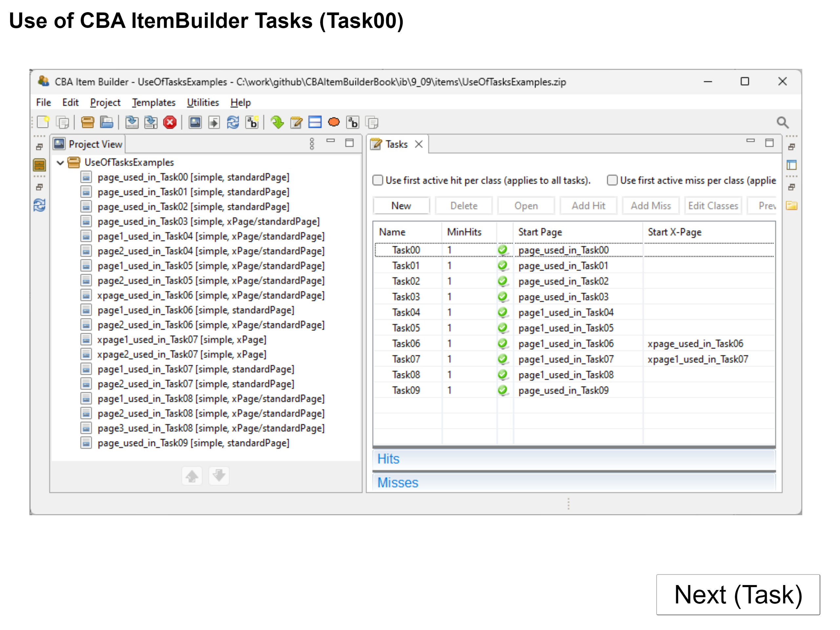Click the New task button
Screen dimensions: 840x630
(x=401, y=206)
